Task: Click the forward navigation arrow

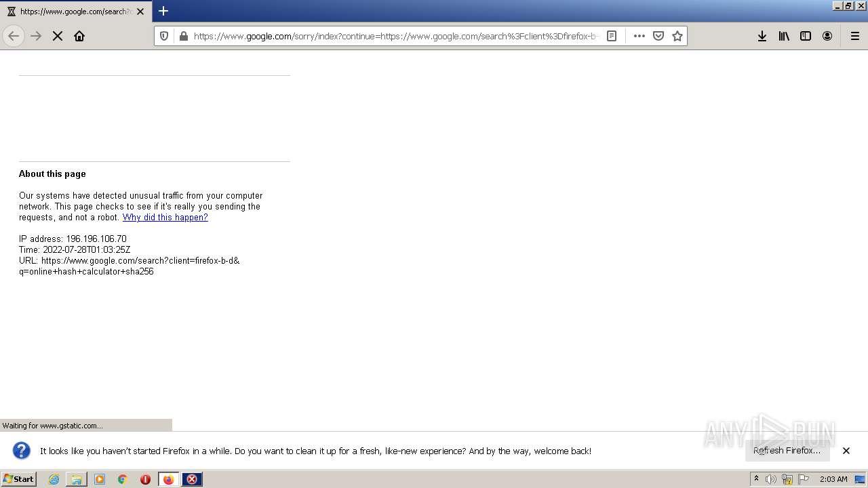Action: click(x=36, y=36)
